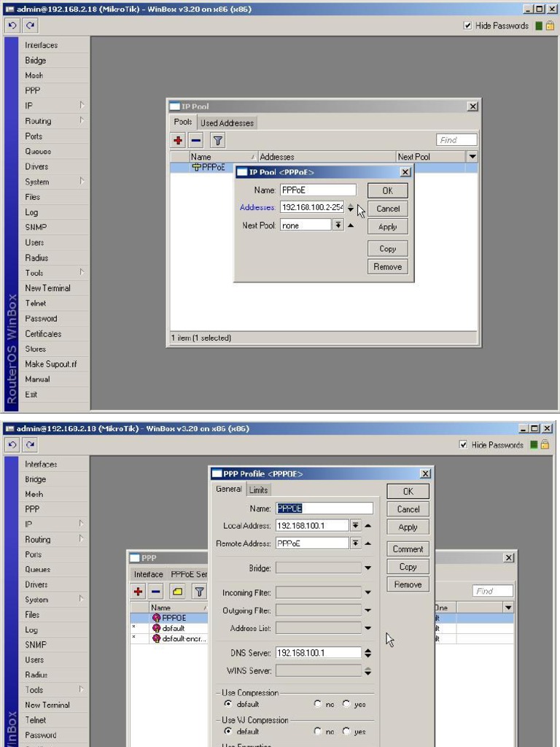Click the lock icon in bottom WinBox window
The height and width of the screenshot is (747, 560).
[x=545, y=444]
